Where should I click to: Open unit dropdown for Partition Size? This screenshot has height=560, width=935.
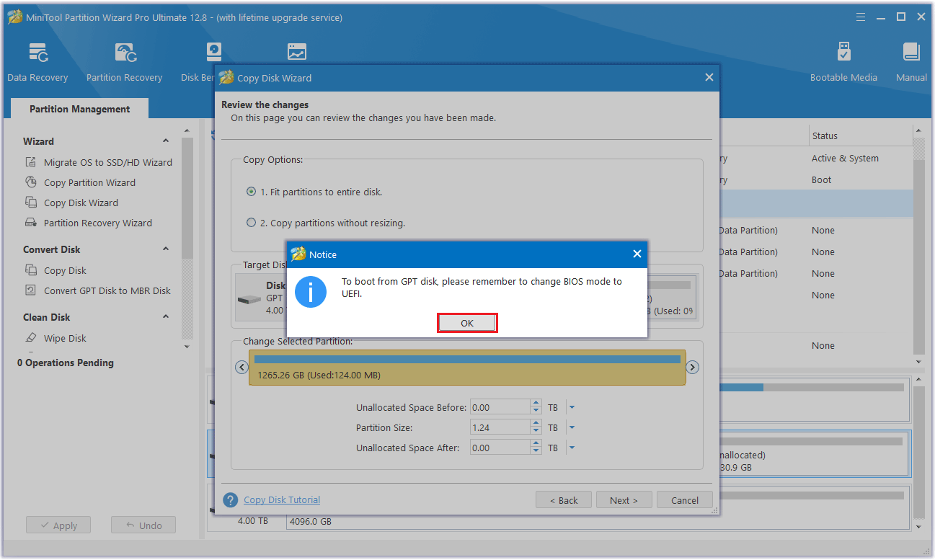572,427
